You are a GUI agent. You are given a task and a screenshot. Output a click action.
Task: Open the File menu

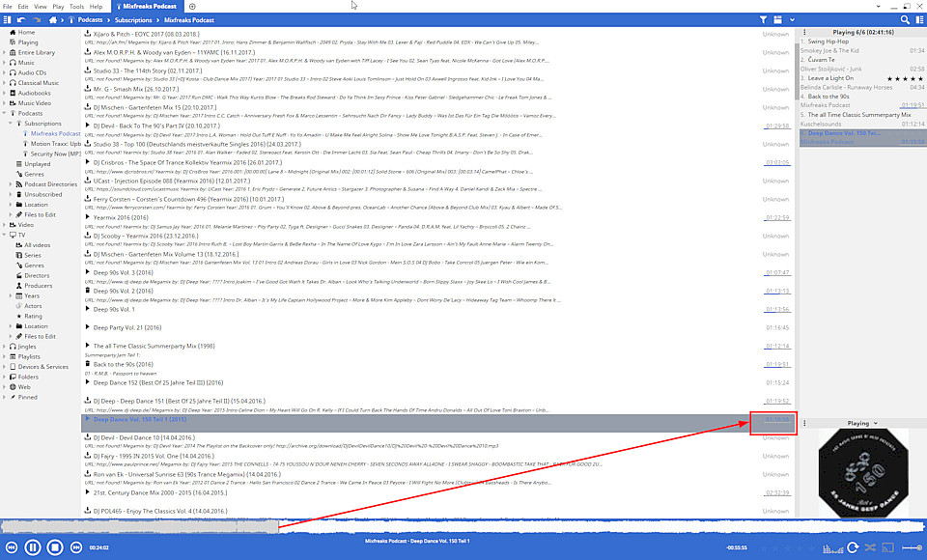(x=7, y=7)
